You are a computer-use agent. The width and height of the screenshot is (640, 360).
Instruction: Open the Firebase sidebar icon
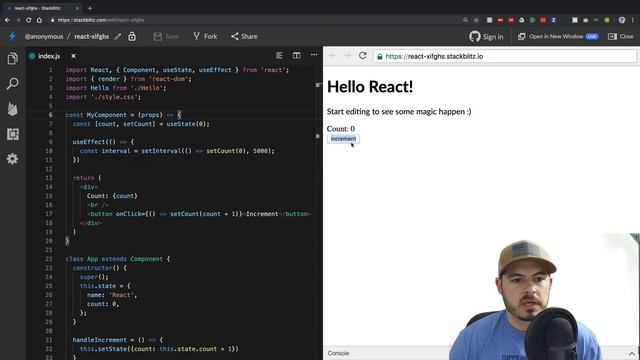point(12,109)
